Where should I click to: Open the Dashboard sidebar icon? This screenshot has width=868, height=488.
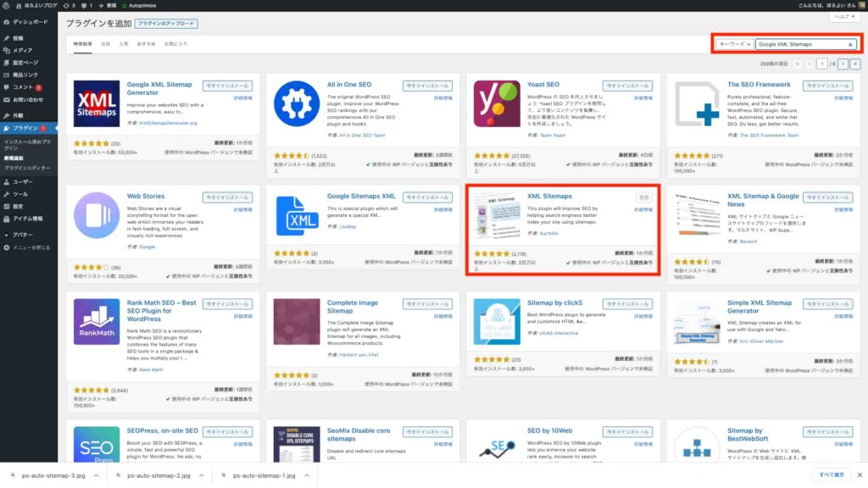6,22
